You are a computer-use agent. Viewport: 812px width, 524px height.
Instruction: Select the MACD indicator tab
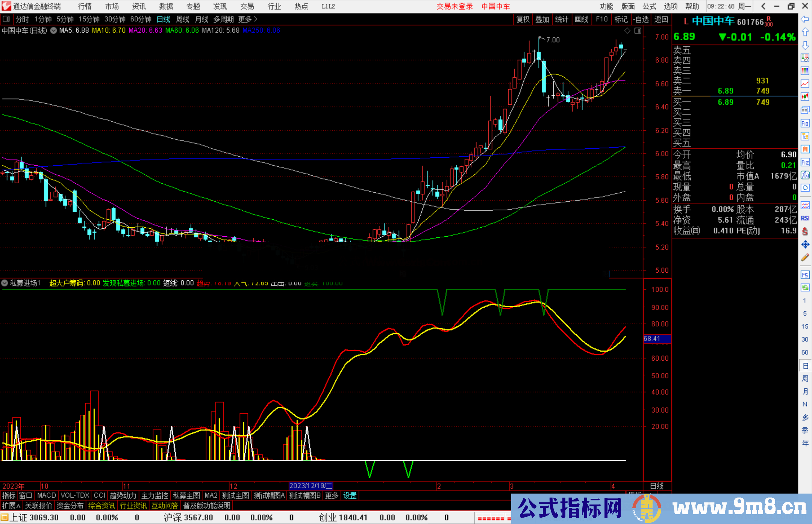point(46,495)
